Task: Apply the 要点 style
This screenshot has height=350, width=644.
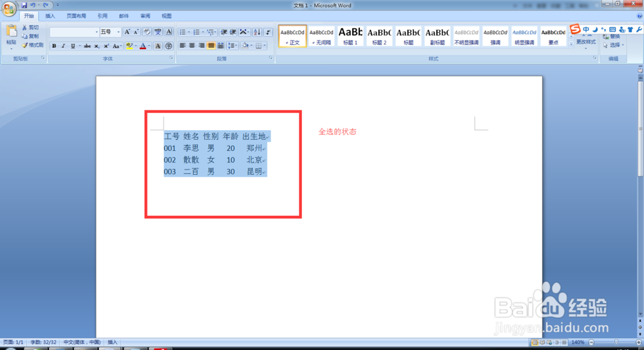Action: pyautogui.click(x=553, y=36)
